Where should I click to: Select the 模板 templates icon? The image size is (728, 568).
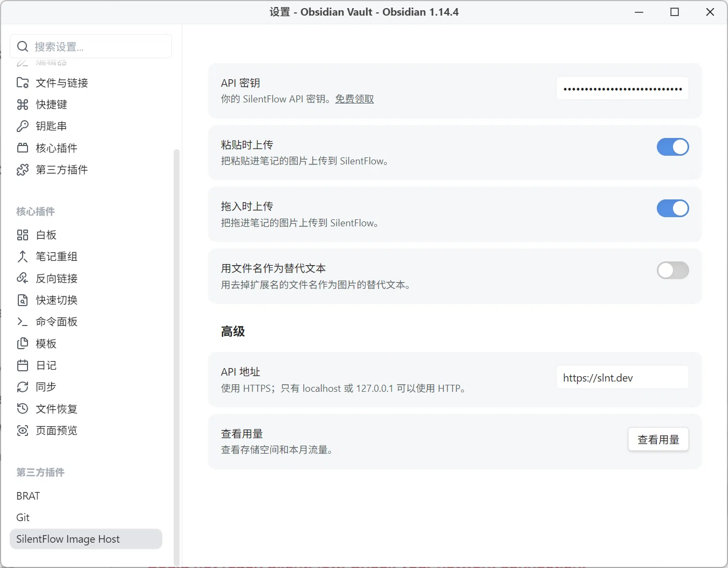click(23, 343)
